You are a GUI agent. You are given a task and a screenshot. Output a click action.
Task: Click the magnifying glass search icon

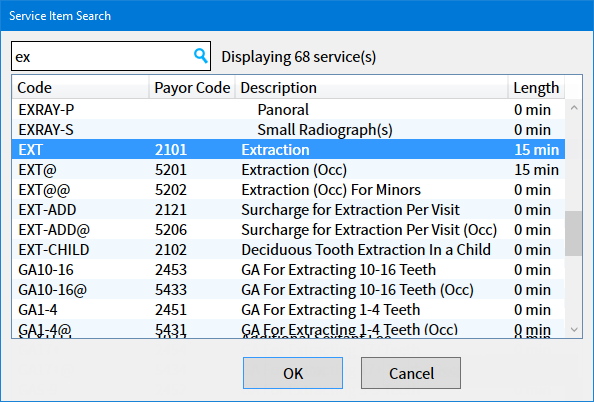(200, 56)
